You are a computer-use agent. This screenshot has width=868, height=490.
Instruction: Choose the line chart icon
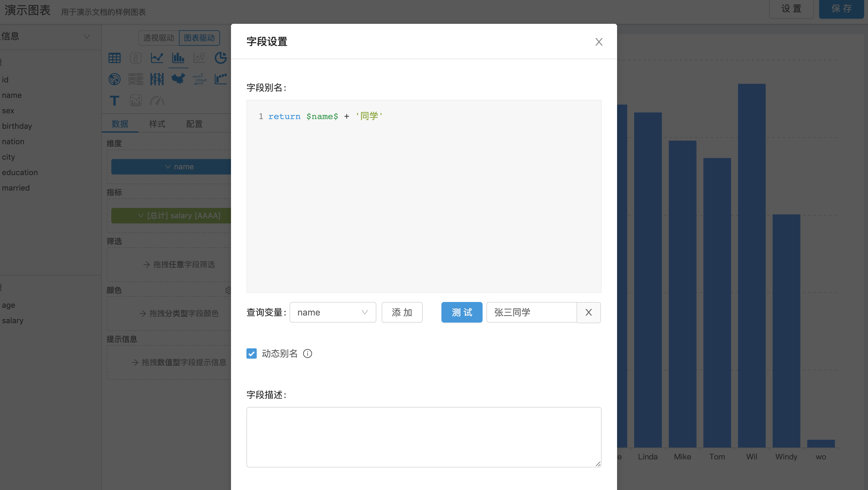(x=157, y=58)
